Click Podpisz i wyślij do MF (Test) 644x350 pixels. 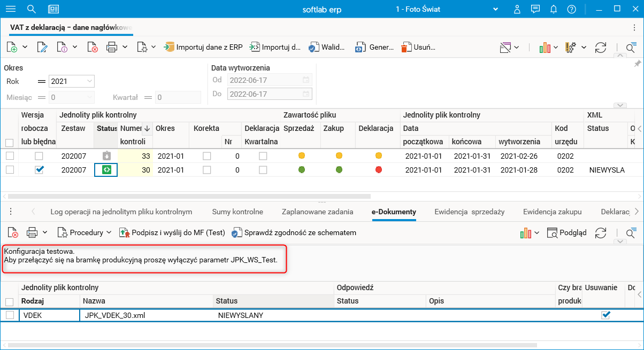(172, 232)
